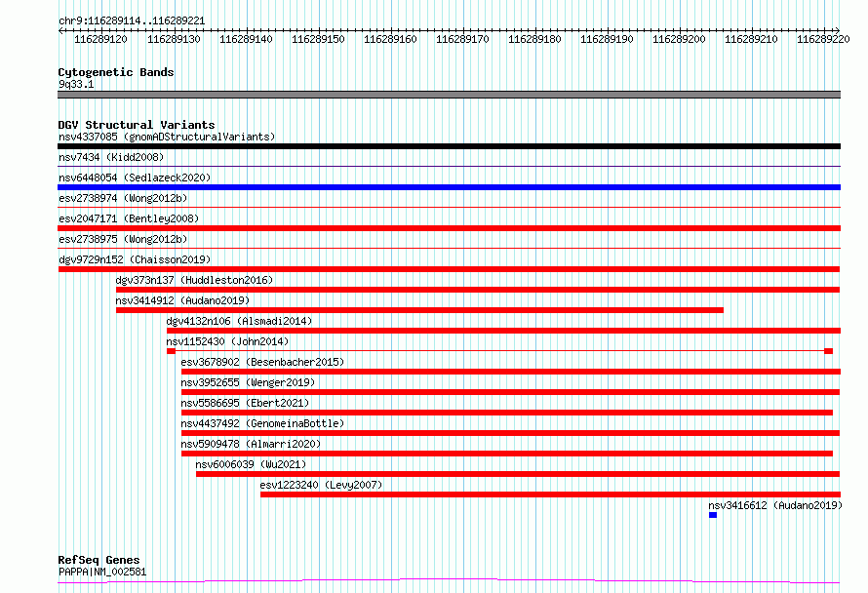
Task: Click ruler position 116289140
Action: tap(246, 39)
